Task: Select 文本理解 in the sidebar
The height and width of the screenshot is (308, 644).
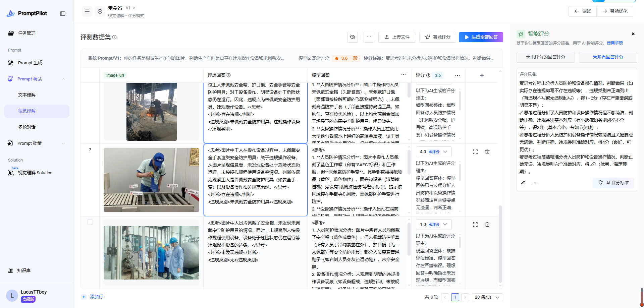Action: 27,95
